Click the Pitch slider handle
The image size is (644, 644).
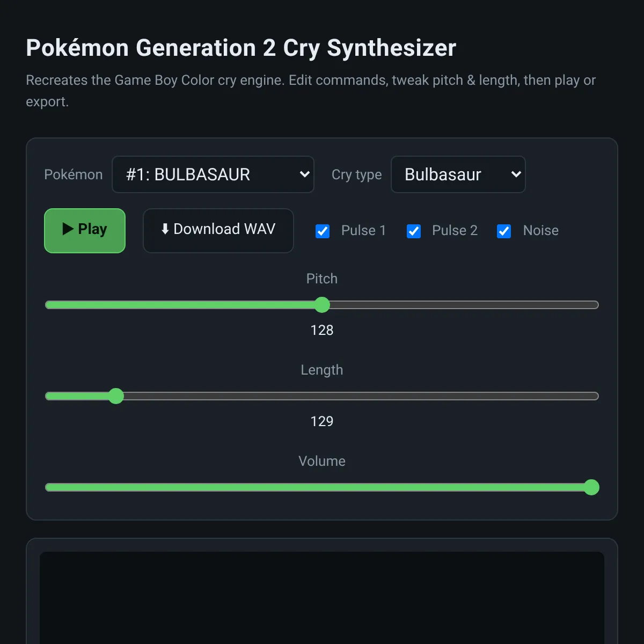coord(322,305)
